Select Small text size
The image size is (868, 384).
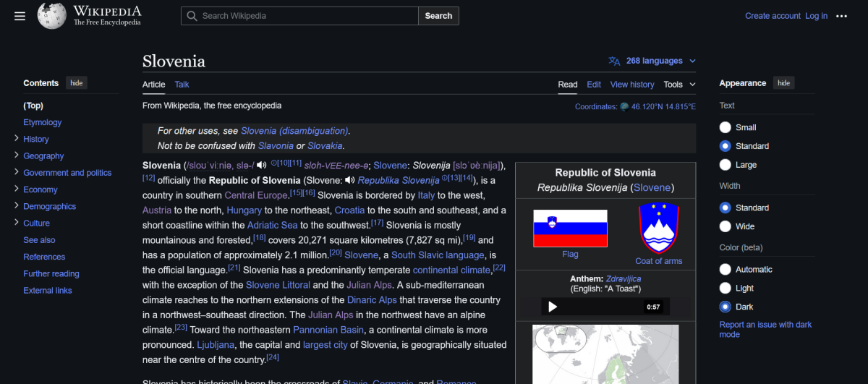726,127
